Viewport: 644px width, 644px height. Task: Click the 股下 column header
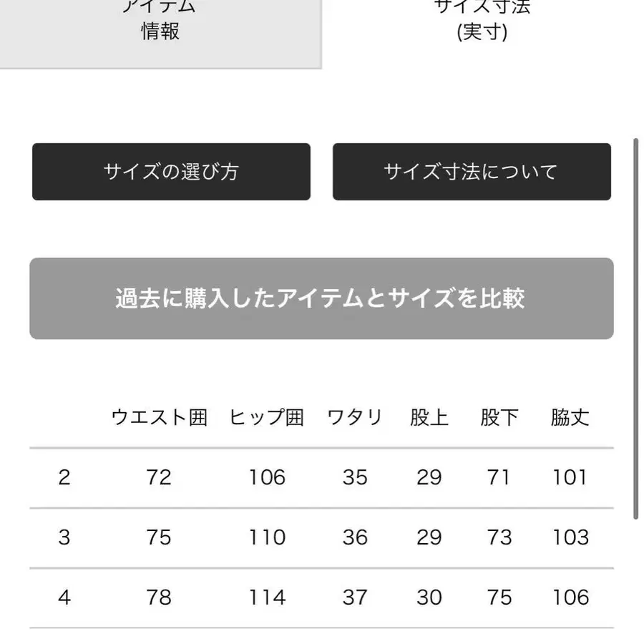(x=499, y=417)
